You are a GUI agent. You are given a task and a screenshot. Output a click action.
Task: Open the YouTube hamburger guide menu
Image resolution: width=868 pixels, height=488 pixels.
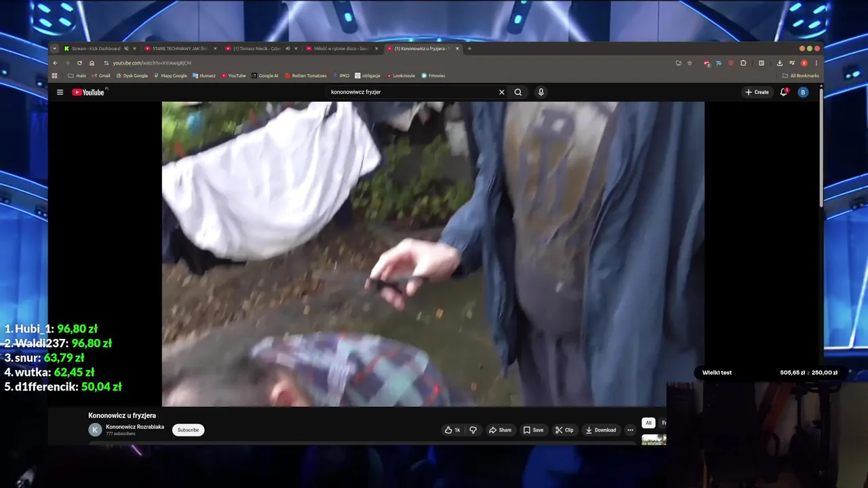[x=60, y=92]
